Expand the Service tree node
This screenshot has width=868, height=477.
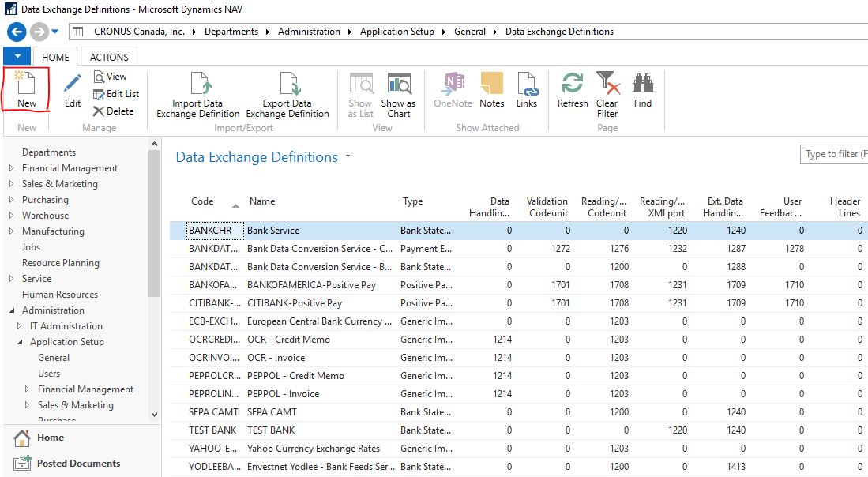click(12, 278)
